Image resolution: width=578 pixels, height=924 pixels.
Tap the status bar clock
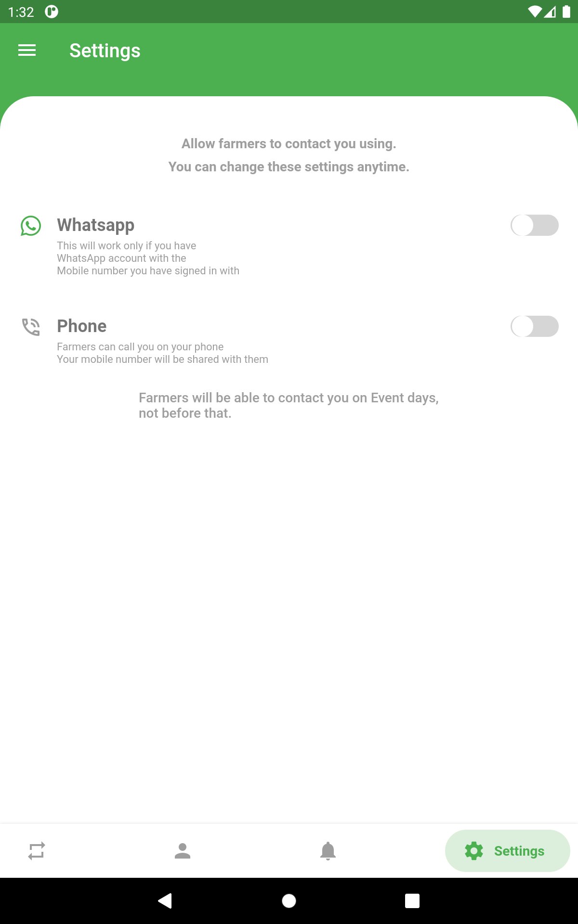pyautogui.click(x=21, y=12)
